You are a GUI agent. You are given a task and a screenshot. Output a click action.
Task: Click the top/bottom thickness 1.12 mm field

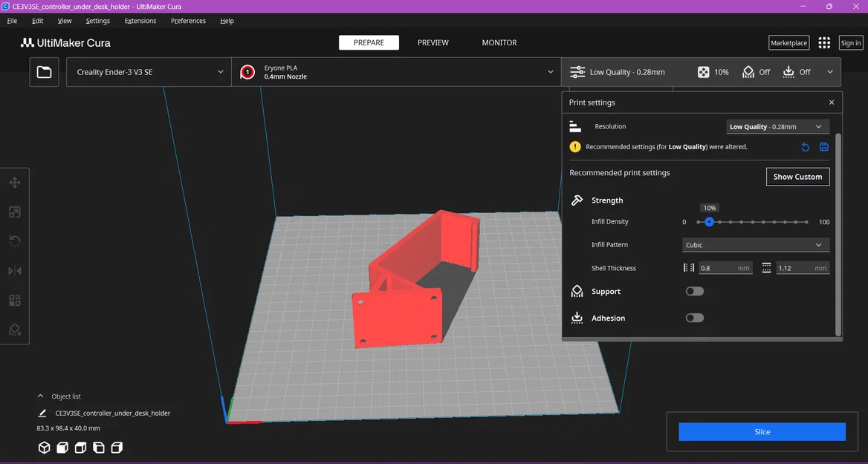click(x=803, y=268)
